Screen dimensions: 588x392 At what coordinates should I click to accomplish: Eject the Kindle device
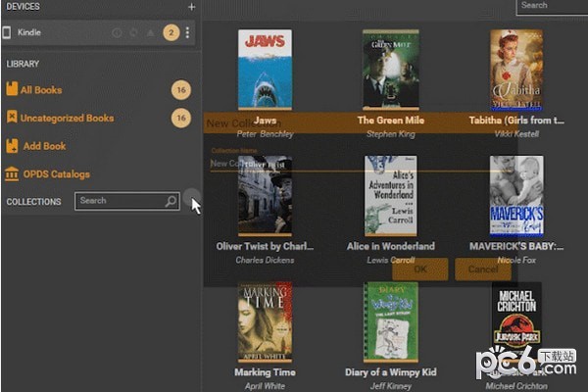[150, 33]
